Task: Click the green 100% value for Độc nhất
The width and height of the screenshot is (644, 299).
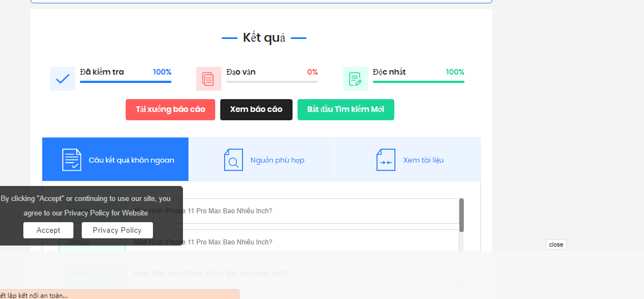Action: tap(455, 72)
